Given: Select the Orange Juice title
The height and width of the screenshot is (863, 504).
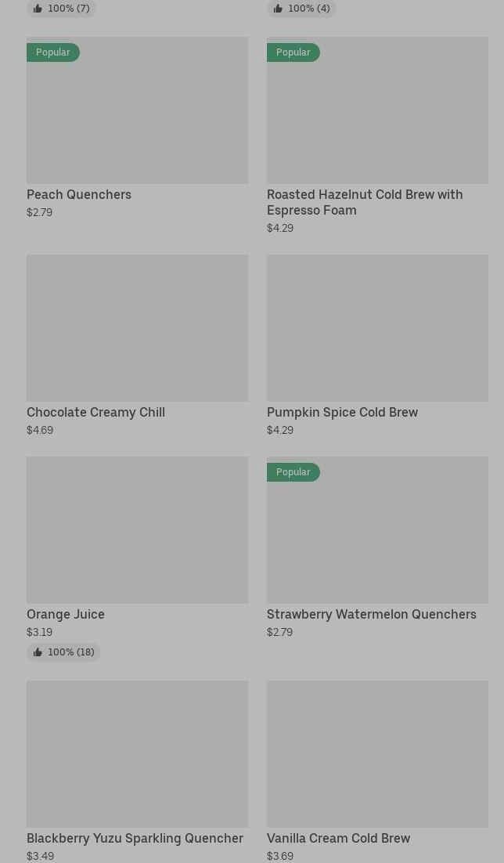Looking at the screenshot, I should point(66,614).
